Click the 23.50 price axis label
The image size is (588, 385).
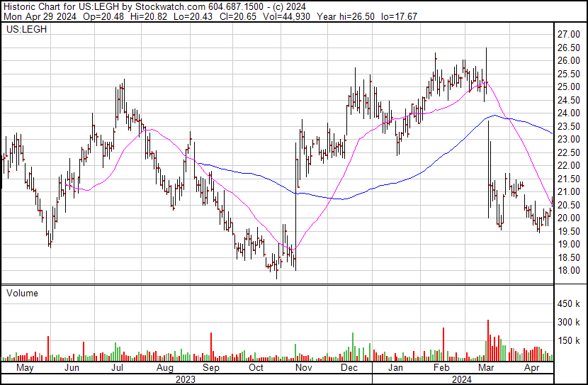point(568,126)
